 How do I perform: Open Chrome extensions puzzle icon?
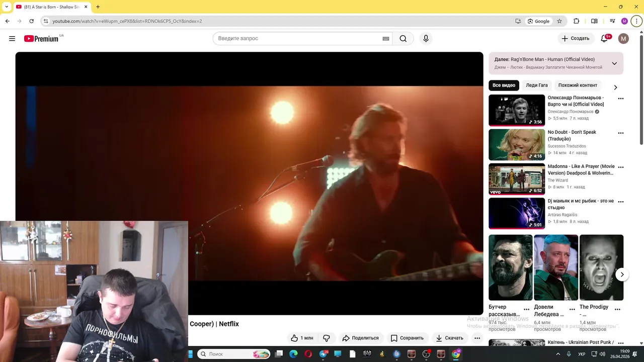[577, 21]
